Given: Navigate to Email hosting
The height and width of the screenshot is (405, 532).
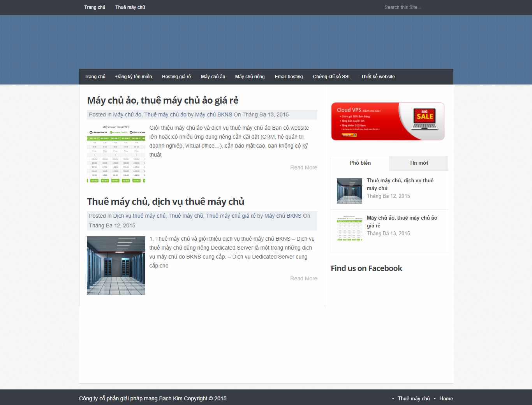Looking at the screenshot, I should tap(289, 76).
